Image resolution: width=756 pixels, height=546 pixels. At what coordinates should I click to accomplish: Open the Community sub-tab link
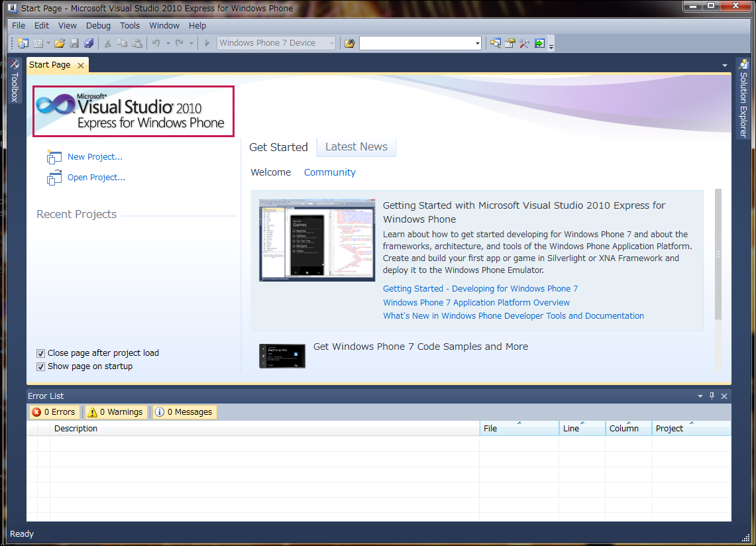pos(330,172)
